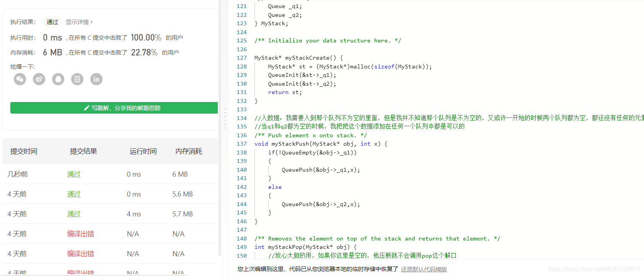Click the 内存消耗 column header
This screenshot has height=276, width=644.
[189, 151]
